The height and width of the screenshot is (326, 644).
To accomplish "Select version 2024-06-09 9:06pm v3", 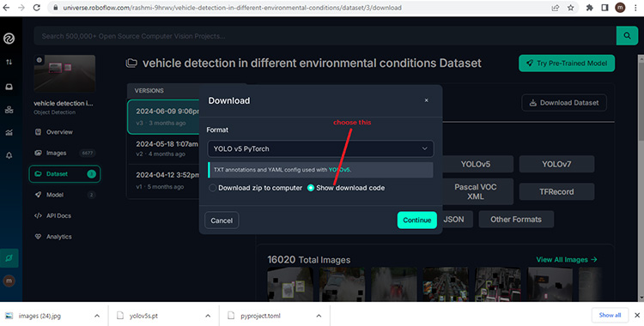I will click(x=164, y=117).
